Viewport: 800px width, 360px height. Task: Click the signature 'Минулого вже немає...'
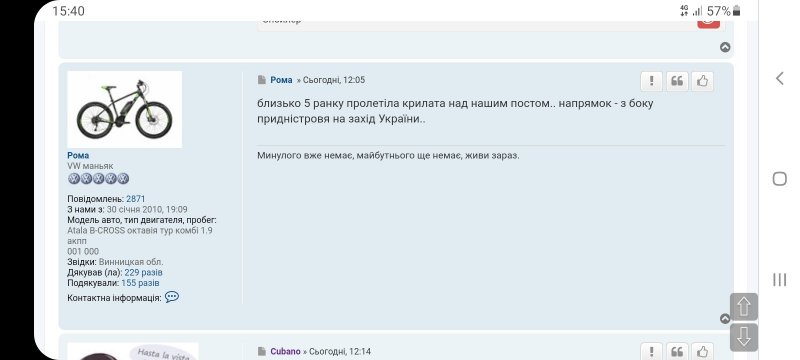click(388, 156)
